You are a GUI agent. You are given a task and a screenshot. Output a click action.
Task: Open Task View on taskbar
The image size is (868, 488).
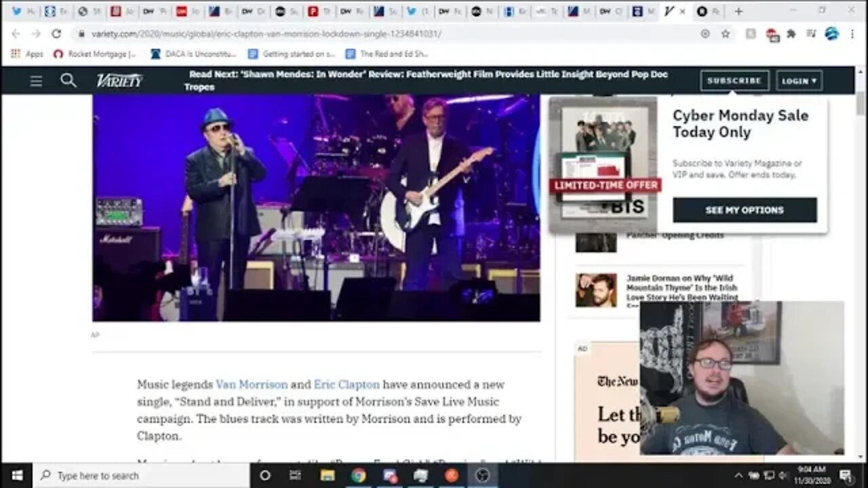[x=296, y=475]
